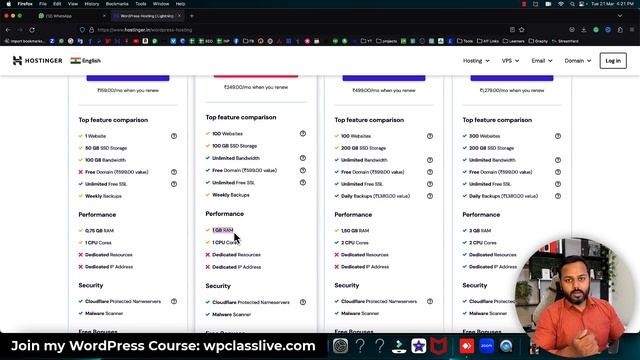Open AnyDesk from the dock
Viewport: 640px width, 360px height.
point(466,346)
